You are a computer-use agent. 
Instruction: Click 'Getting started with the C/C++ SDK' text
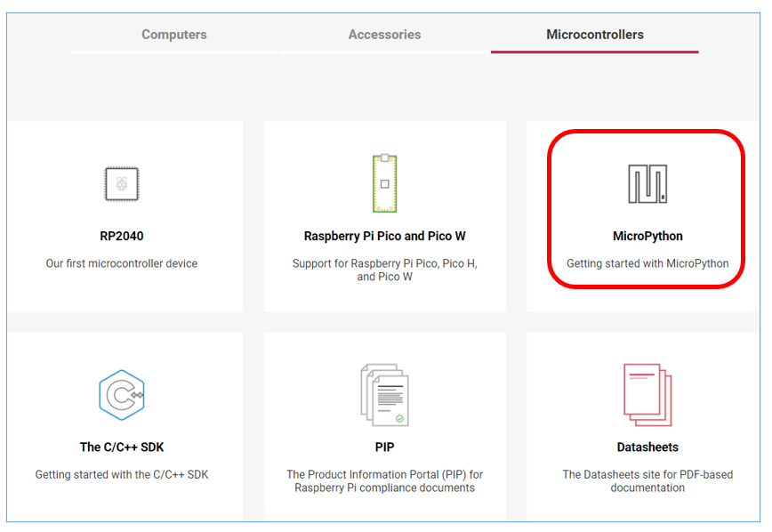point(122,474)
